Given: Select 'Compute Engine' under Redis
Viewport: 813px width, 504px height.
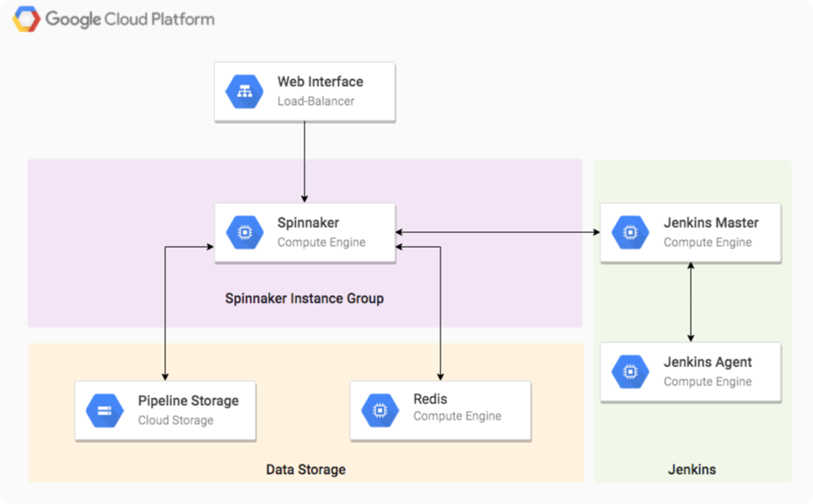Looking at the screenshot, I should click(x=458, y=416).
